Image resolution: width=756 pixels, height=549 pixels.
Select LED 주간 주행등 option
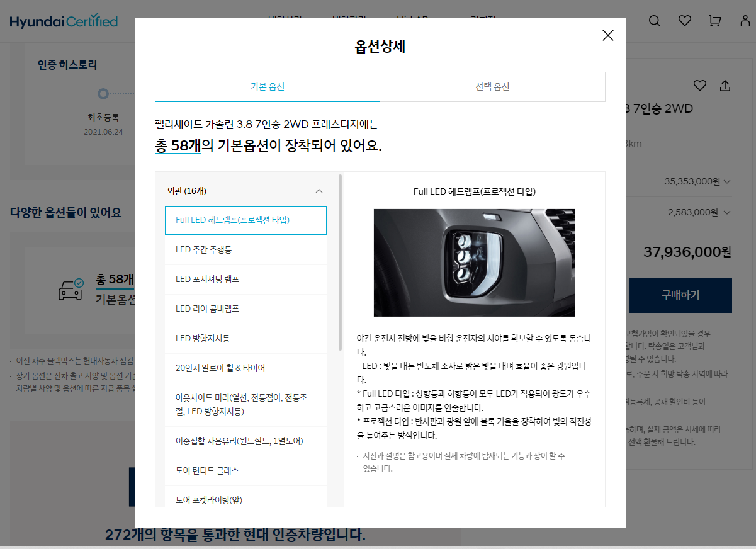tap(245, 250)
